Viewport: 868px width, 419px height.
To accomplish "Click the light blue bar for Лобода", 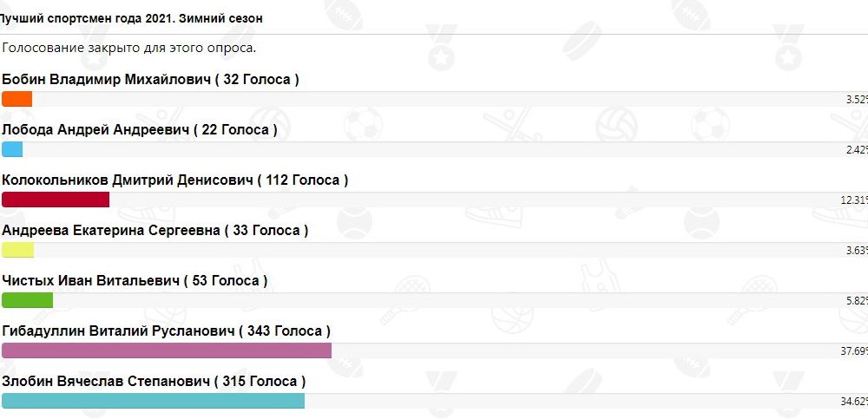I will pos(12,149).
